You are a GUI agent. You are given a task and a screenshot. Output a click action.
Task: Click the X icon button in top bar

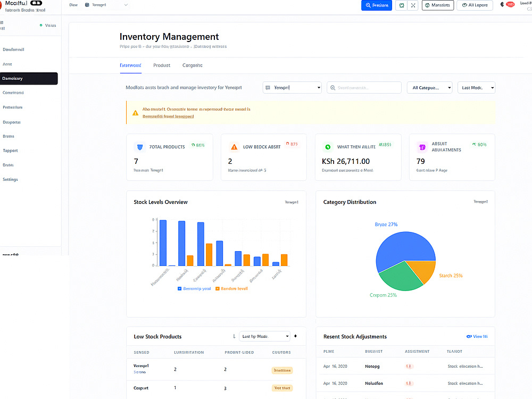[413, 5]
